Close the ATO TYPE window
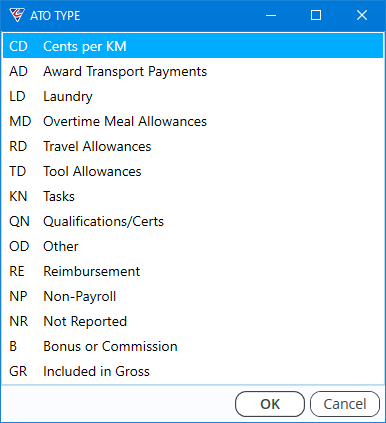Image resolution: width=386 pixels, height=423 pixels. coord(362,15)
